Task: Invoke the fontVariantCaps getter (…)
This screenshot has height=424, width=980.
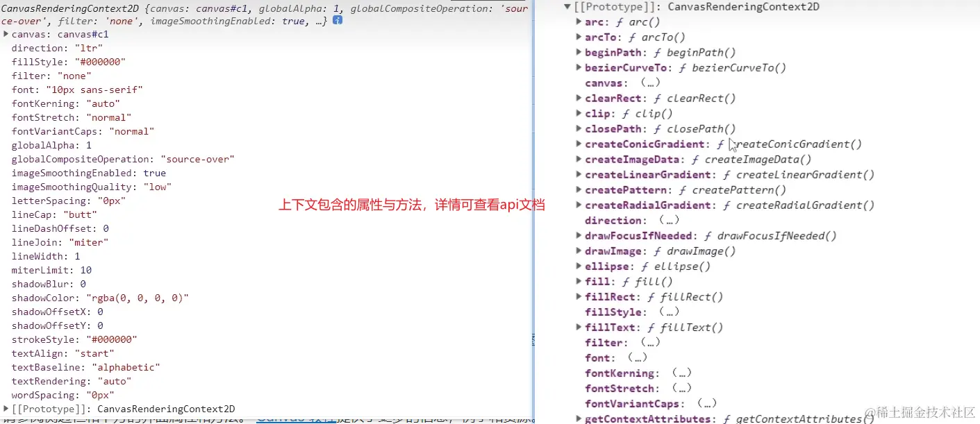Action: tap(706, 404)
